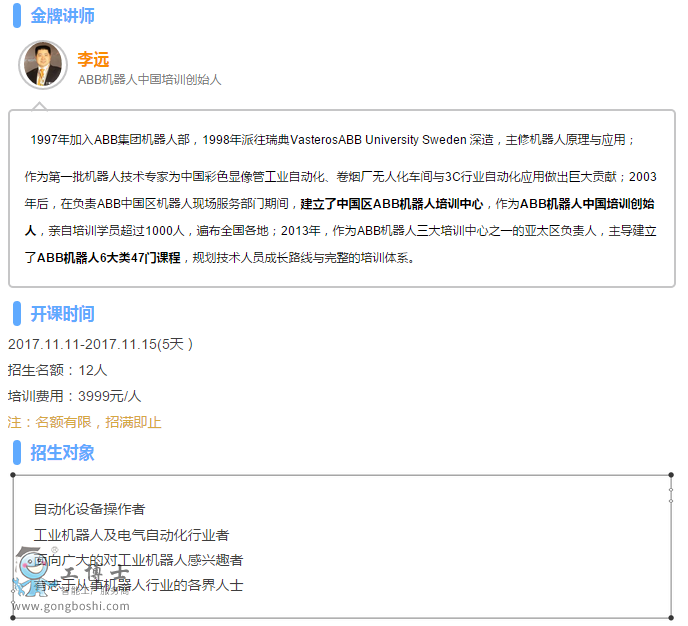688x626 pixels.
Task: Click the course date 2017.11.11-2017.11.15 line
Action: [100, 343]
